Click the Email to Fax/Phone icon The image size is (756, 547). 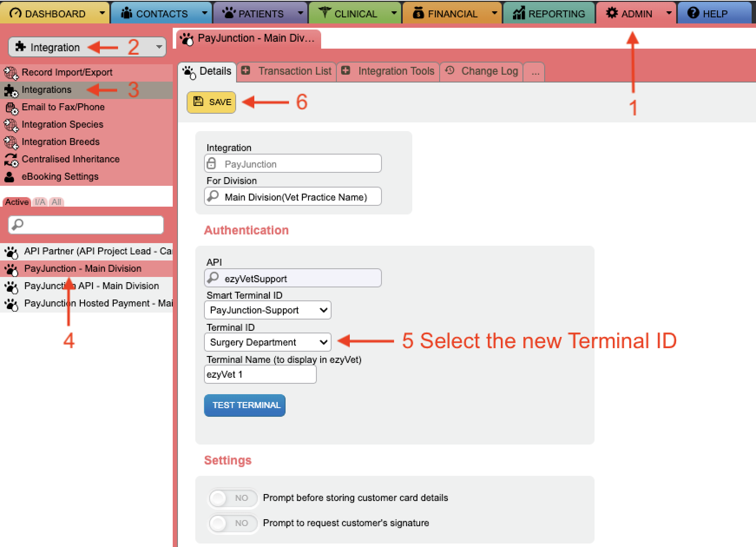pyautogui.click(x=11, y=108)
